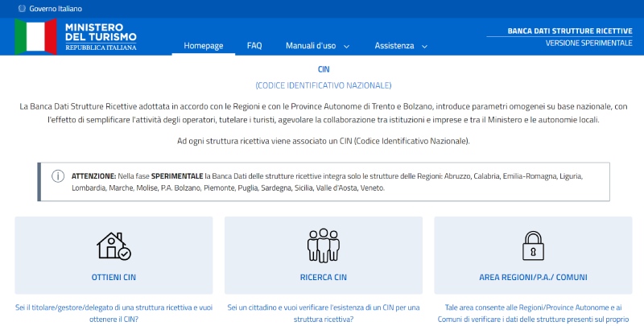
Task: Open the RICERCA CIN link
Action: (x=323, y=277)
